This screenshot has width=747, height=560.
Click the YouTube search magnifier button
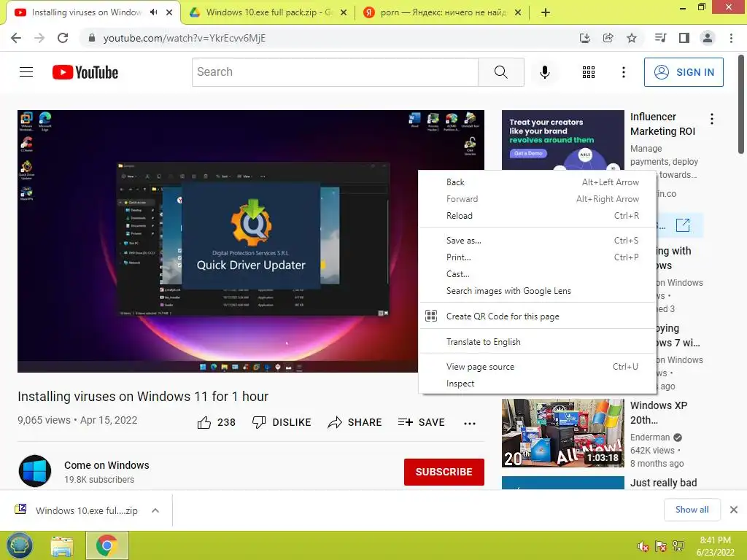coord(500,72)
